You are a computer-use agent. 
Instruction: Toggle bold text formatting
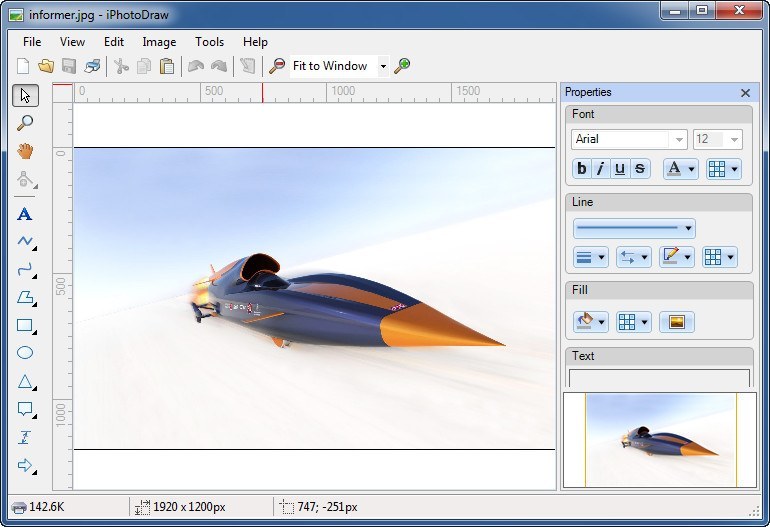(x=581, y=168)
